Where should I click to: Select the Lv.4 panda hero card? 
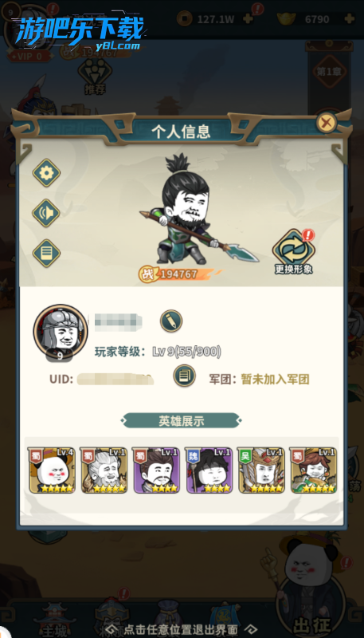click(52, 471)
